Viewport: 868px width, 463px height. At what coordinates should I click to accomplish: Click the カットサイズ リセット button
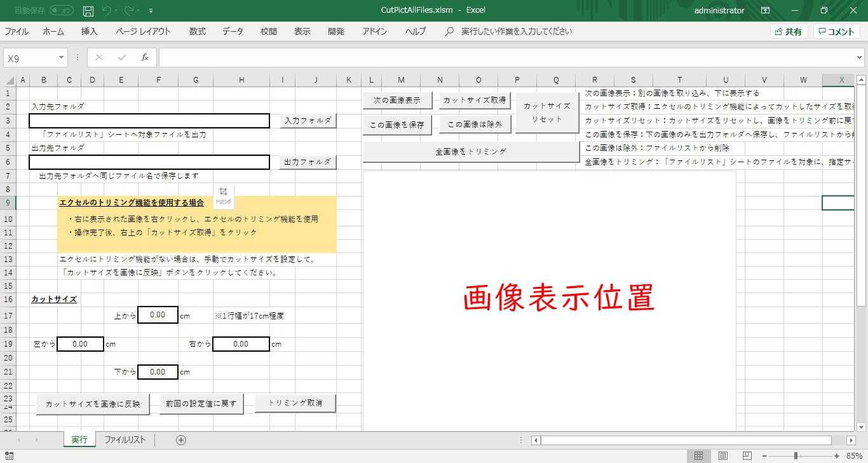pos(547,113)
